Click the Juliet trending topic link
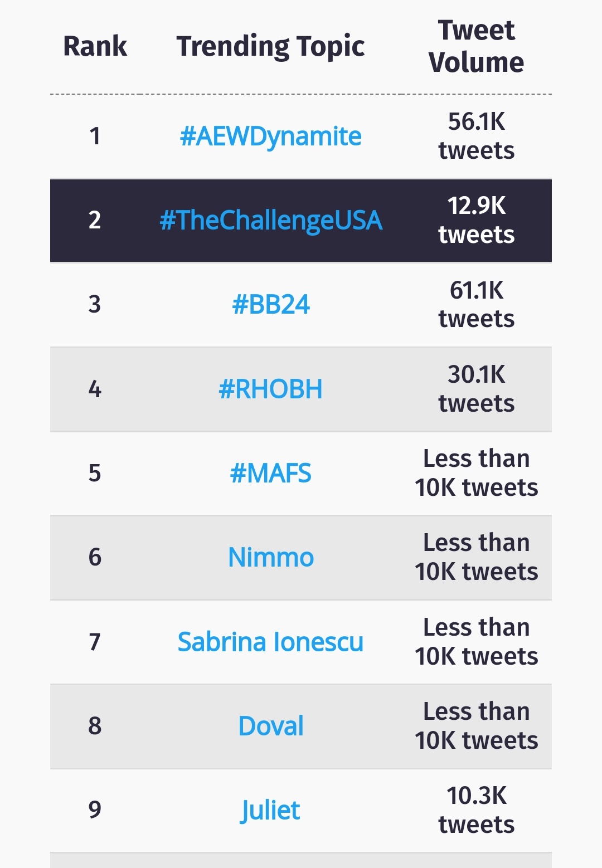Viewport: 602px width, 868px height. click(270, 811)
